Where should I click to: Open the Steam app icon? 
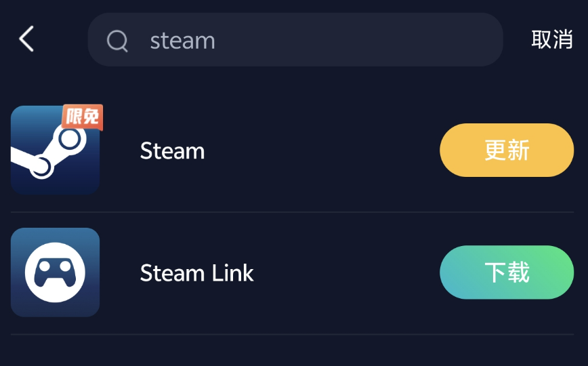[55, 150]
